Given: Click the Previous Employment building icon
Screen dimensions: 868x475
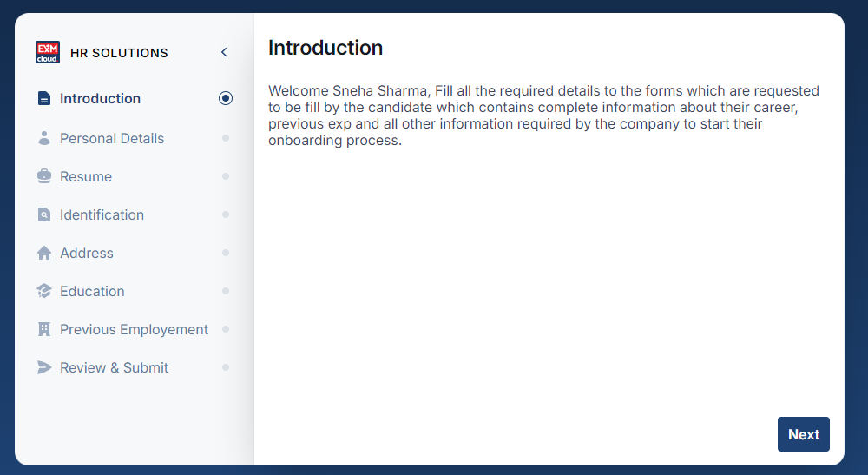Looking at the screenshot, I should 44,329.
